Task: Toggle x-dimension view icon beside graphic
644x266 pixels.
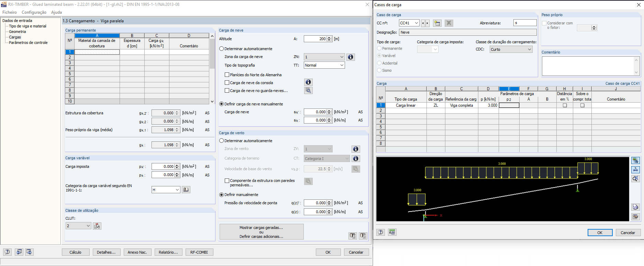Action: pyautogui.click(x=635, y=170)
